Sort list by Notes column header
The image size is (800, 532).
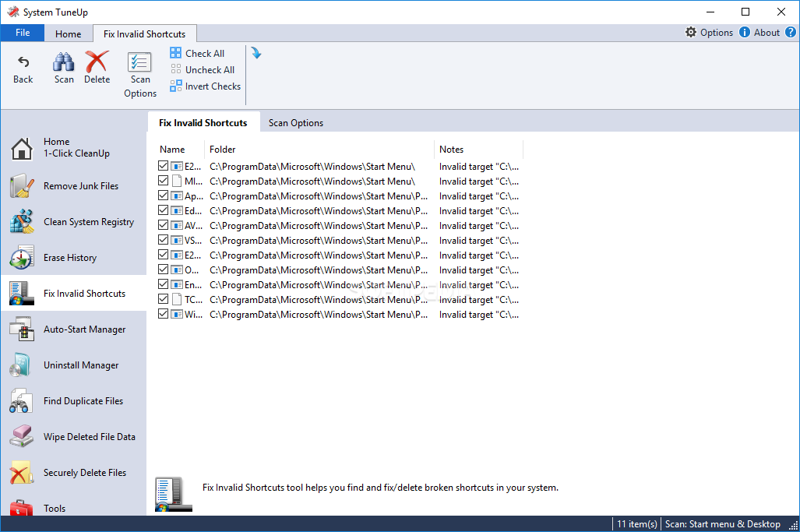[478, 150]
